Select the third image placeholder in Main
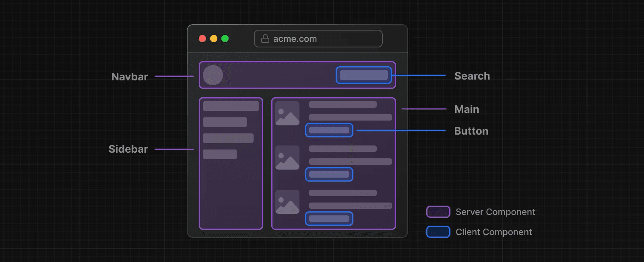Viewport: 644px width, 262px height. pos(287,202)
